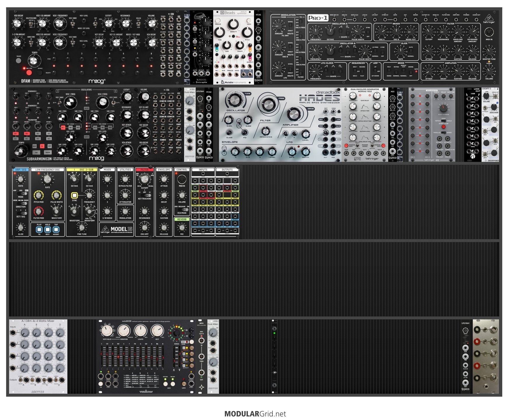Click the Model 15 Tap/Accent button

tap(56, 230)
